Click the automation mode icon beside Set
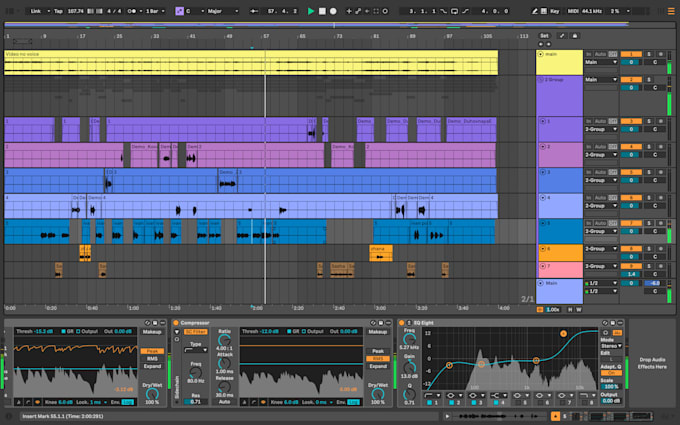This screenshot has height=425, width=680. [x=562, y=36]
